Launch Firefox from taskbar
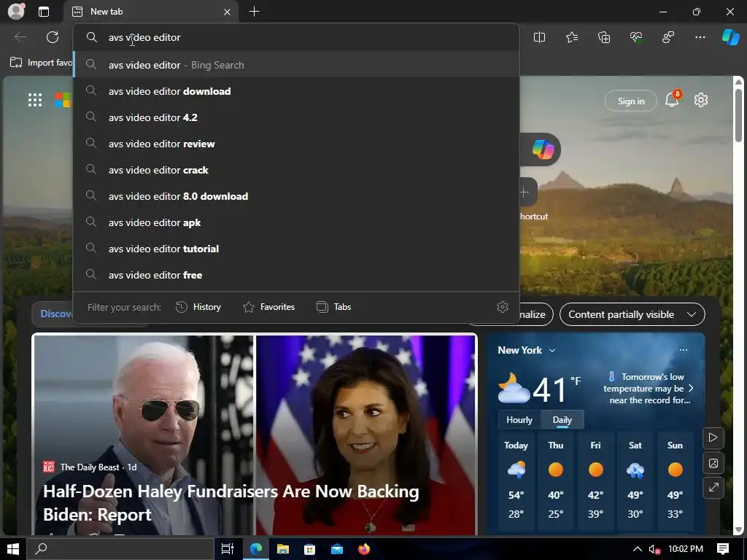The height and width of the screenshot is (560, 747). coord(364,549)
